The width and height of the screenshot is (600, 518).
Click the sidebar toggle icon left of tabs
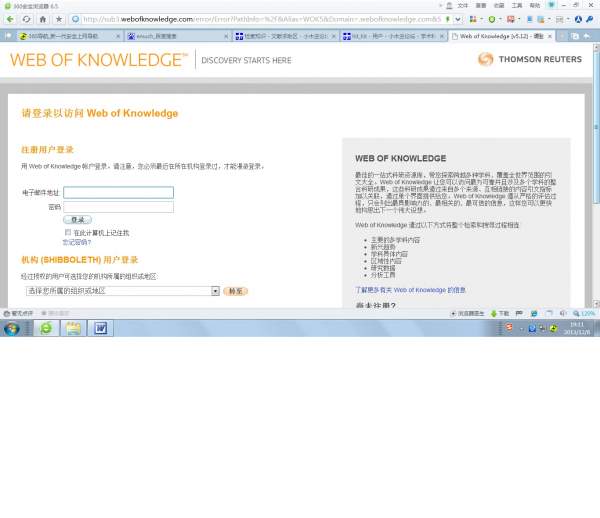pos(8,36)
